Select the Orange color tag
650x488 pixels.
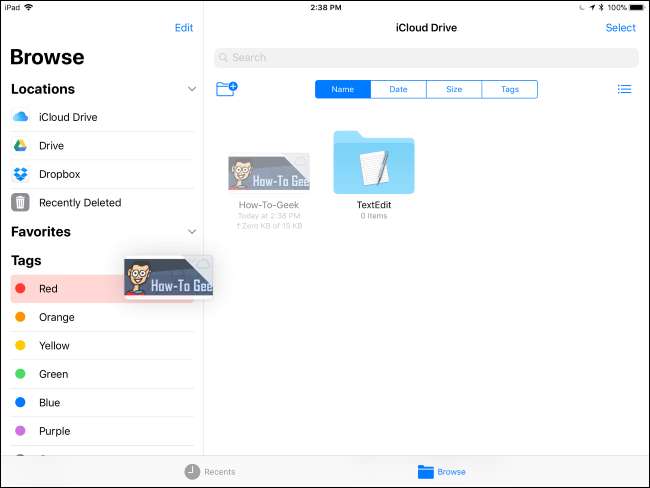click(56, 317)
